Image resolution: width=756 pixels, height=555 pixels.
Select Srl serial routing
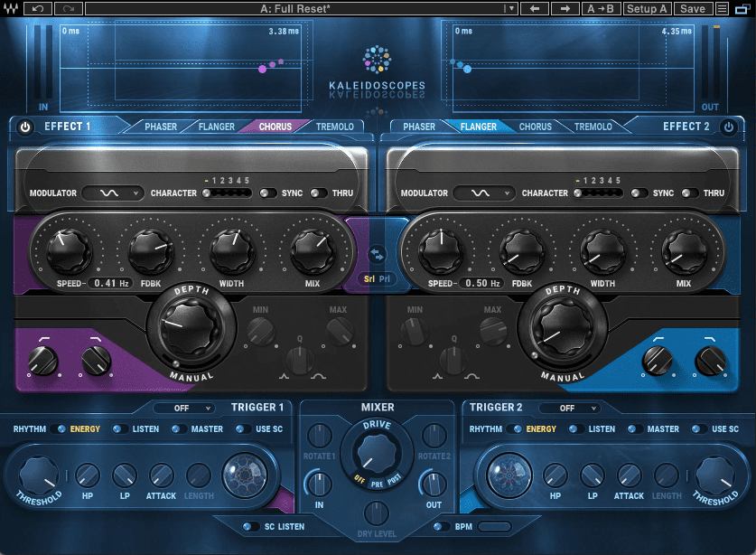tap(369, 279)
